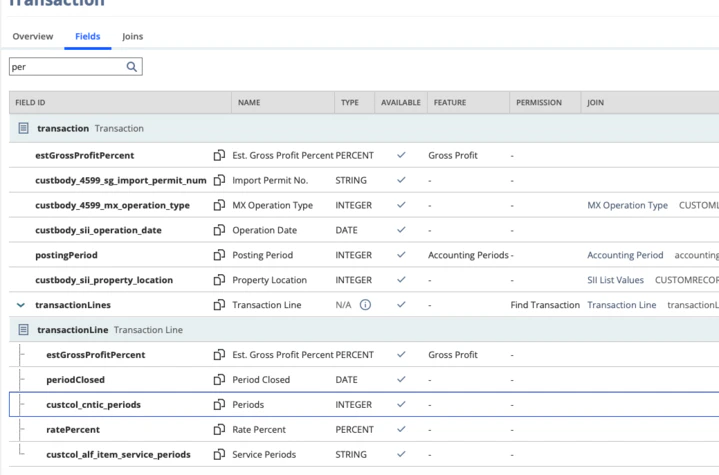Copy field ID custbody_sii_operation_date
The image size is (719, 475).
pos(219,230)
